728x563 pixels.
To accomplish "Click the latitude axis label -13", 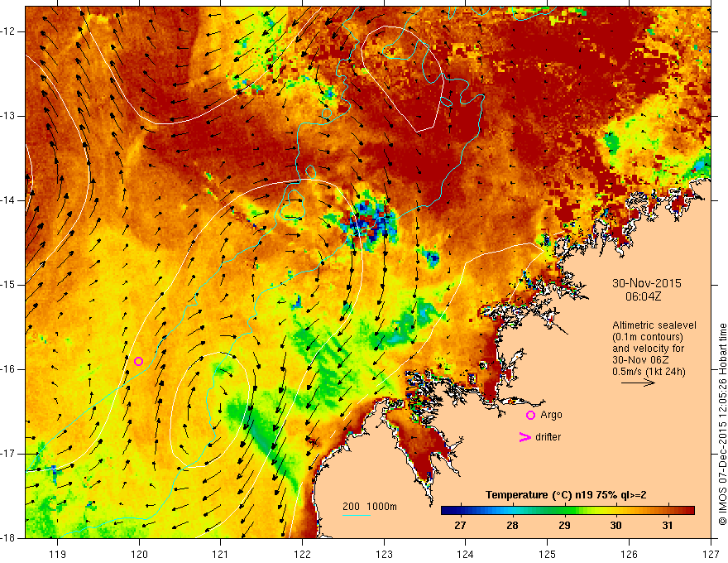I will 9,116.
